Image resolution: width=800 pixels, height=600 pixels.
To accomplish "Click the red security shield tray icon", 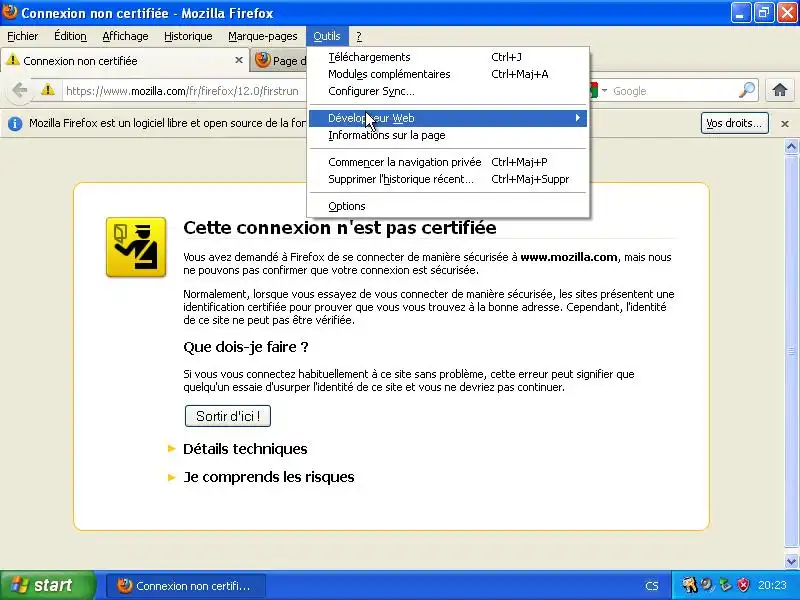I will (x=743, y=585).
